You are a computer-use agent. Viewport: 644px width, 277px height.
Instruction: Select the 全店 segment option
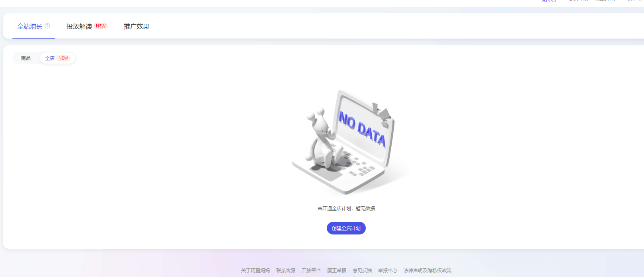coord(50,58)
